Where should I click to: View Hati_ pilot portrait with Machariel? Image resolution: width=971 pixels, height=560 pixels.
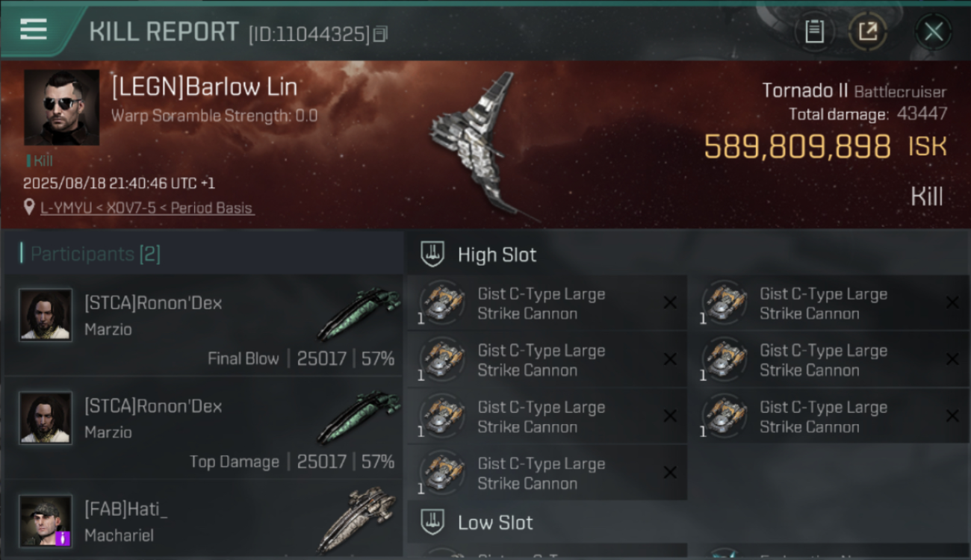46,520
